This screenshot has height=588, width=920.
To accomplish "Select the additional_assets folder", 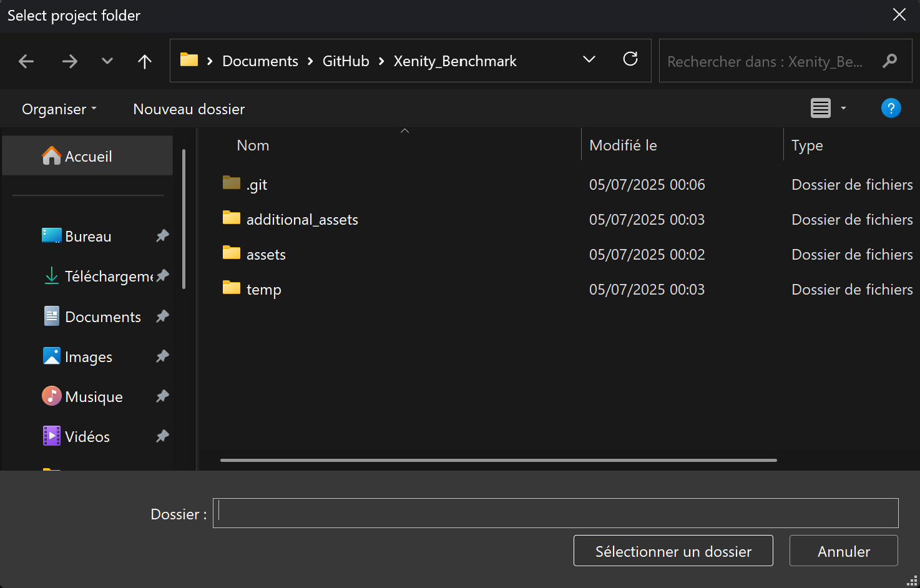I will click(302, 220).
